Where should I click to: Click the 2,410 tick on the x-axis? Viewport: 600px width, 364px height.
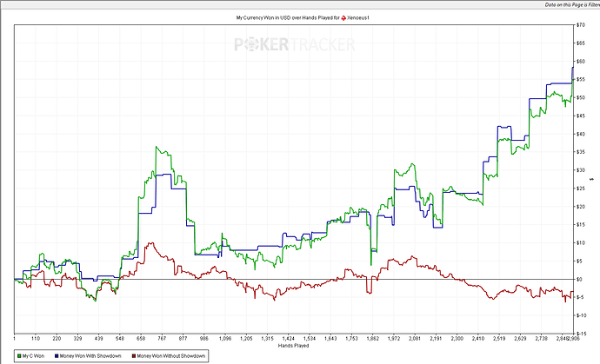[478, 338]
